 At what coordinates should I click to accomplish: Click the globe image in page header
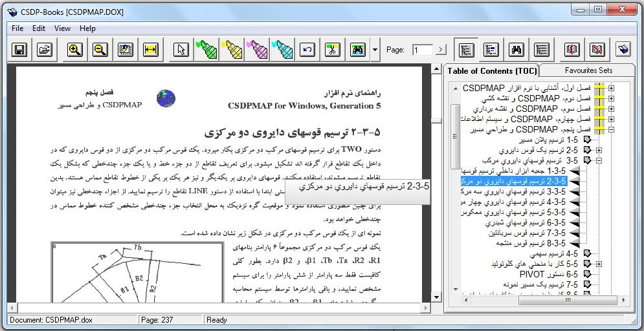pos(166,98)
